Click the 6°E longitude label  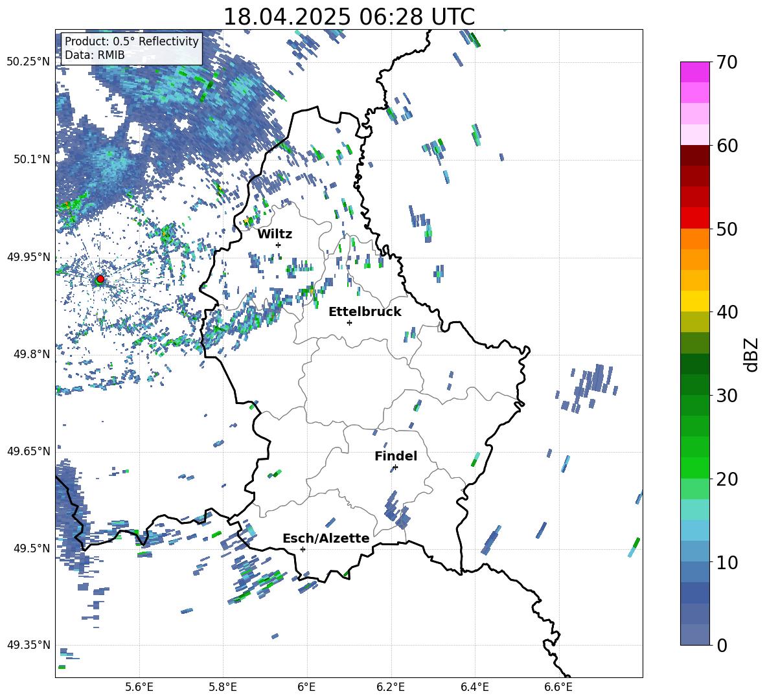pyautogui.click(x=306, y=687)
